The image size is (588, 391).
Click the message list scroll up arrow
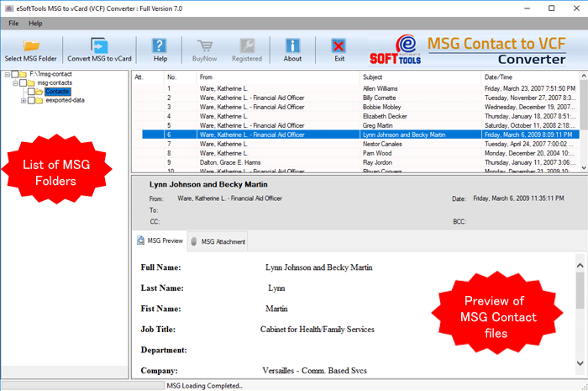click(584, 76)
